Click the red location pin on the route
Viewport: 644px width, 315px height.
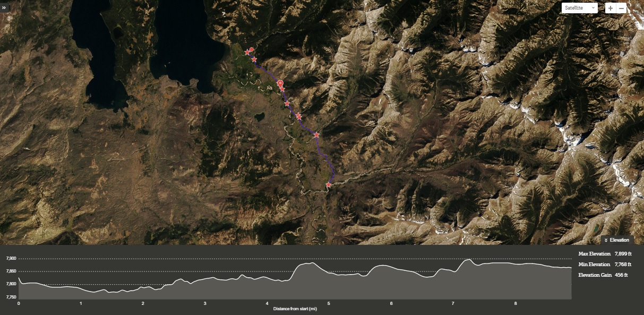coord(280,84)
